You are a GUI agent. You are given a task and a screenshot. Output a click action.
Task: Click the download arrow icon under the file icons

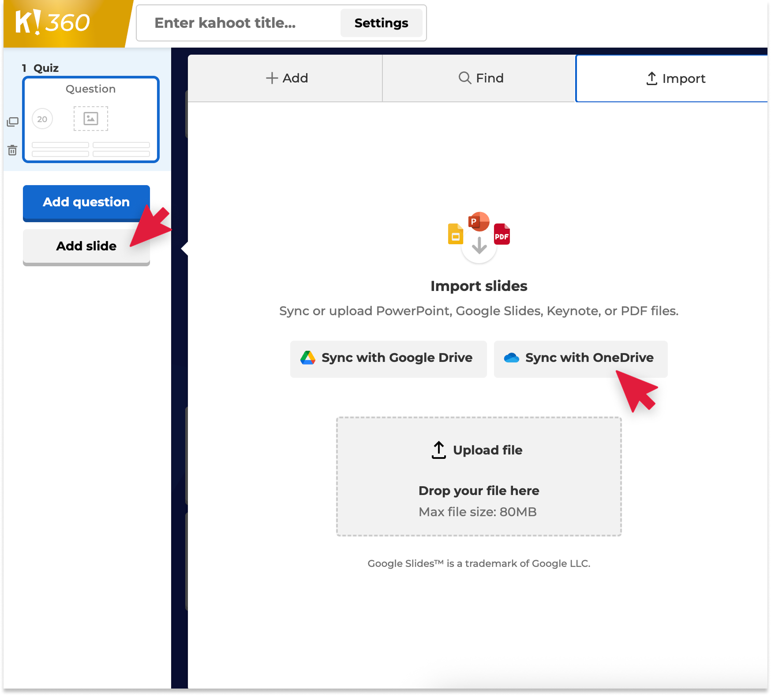tap(479, 246)
